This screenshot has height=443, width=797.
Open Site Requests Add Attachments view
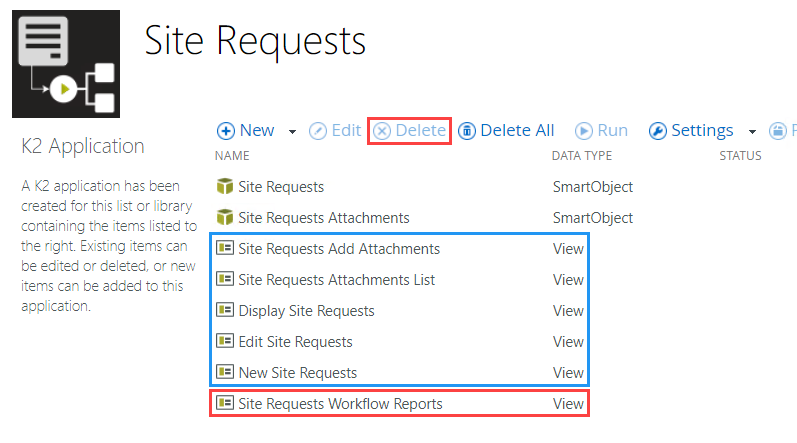338,249
